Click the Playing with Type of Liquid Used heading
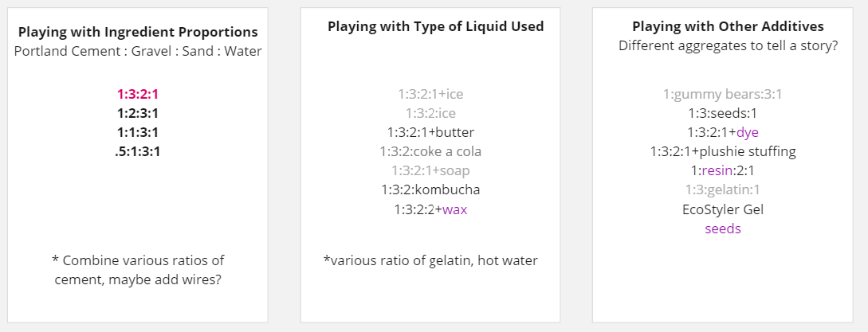Image resolution: width=868 pixels, height=332 pixels. [436, 26]
